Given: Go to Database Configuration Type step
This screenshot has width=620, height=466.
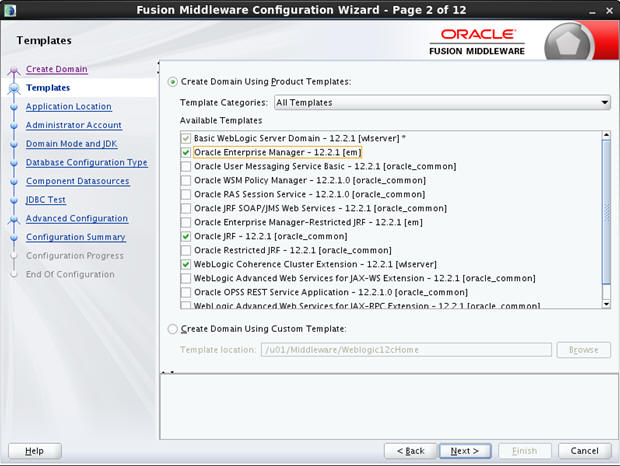Looking at the screenshot, I should point(87,162).
